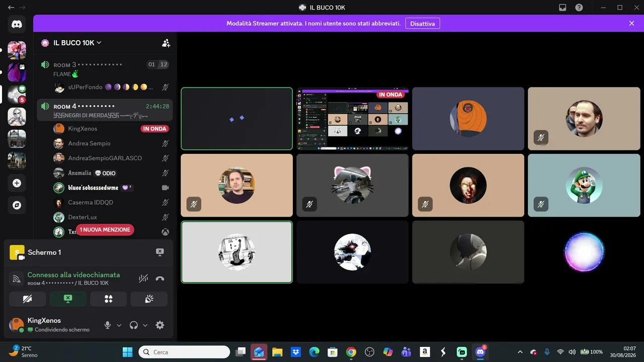This screenshot has height=362, width=644.
Task: Open Activities launcher button
Action: pos(108,299)
